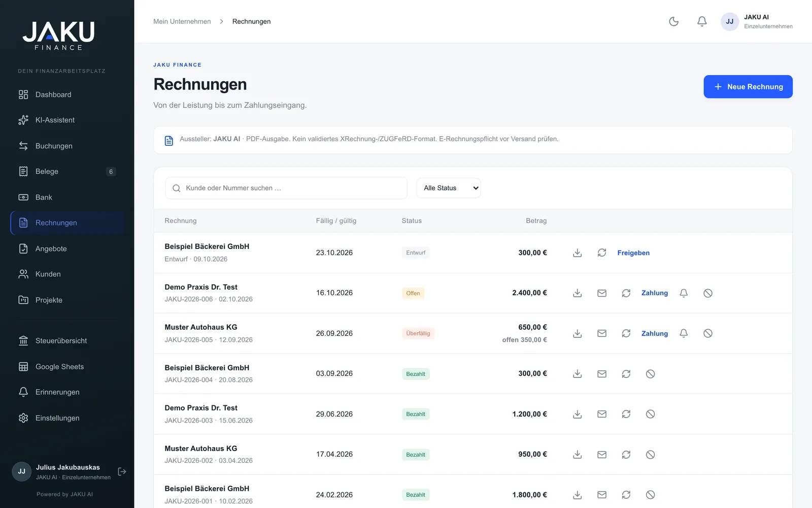Email the JAKU-2026-003 invoice
812x508 pixels.
click(x=602, y=414)
